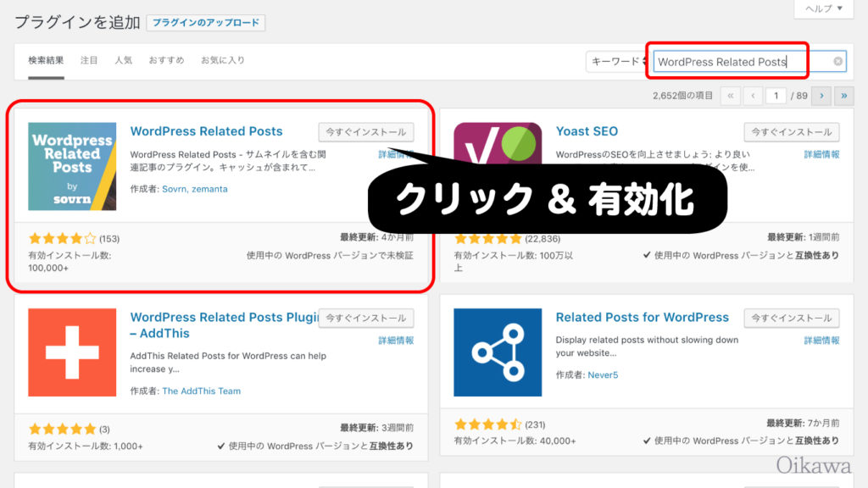
Task: Open the おすすめ tab
Action: coord(166,60)
